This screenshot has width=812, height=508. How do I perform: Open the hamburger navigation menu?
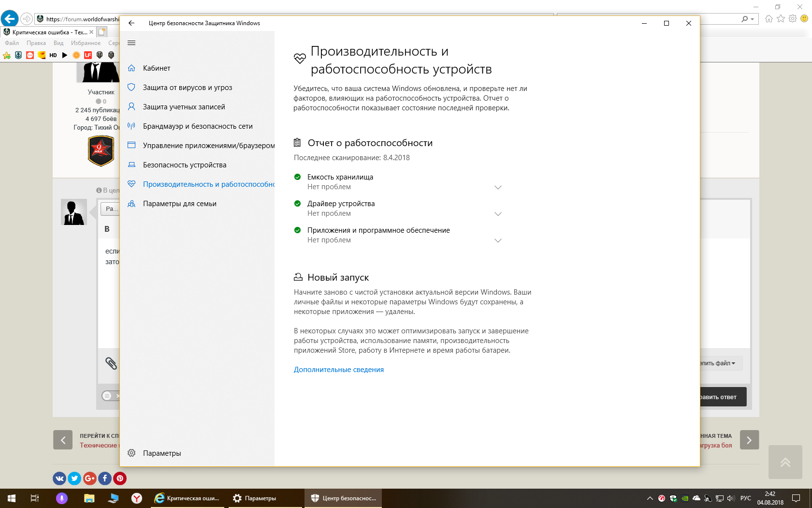(x=131, y=43)
